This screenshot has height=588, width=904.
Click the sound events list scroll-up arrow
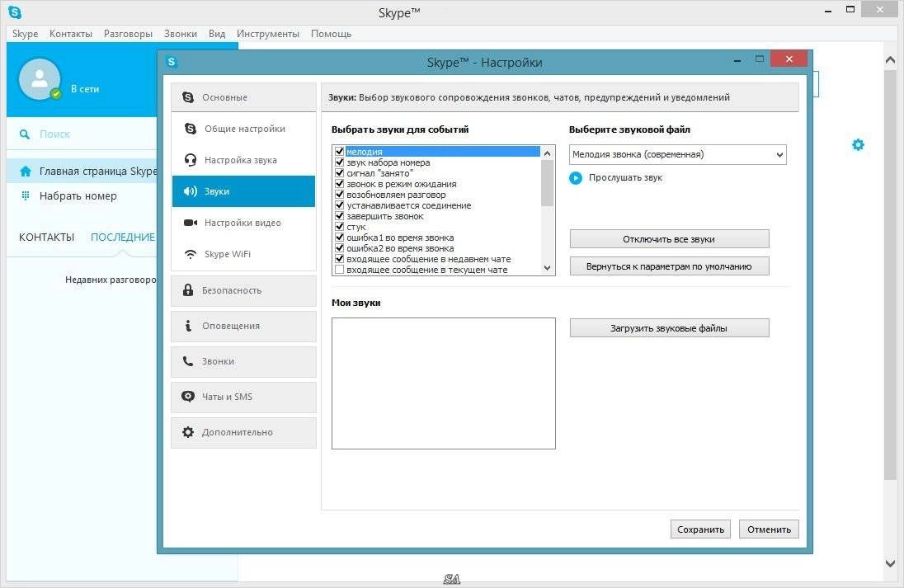(547, 153)
